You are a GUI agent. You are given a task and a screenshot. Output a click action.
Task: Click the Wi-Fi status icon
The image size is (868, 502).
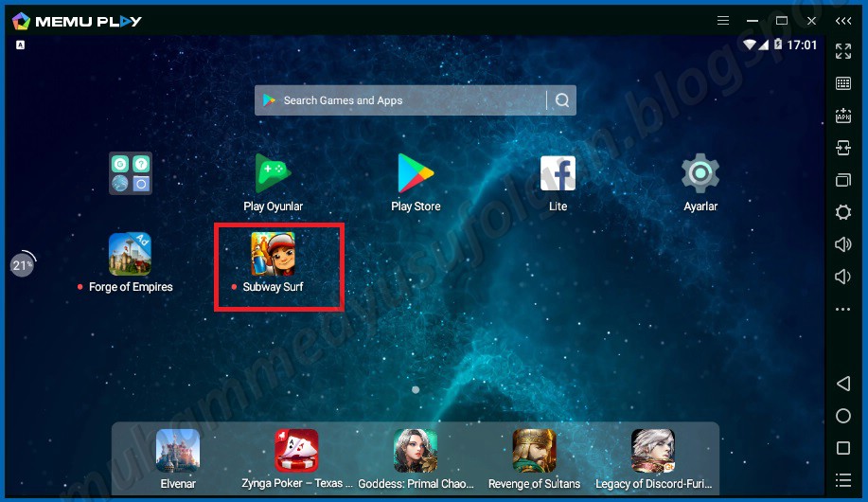pos(750,45)
